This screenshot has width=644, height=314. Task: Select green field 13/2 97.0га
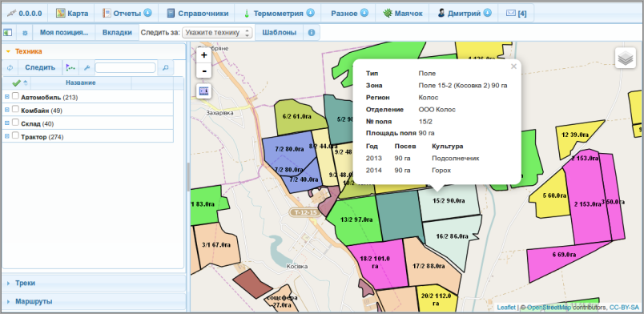pos(356,220)
